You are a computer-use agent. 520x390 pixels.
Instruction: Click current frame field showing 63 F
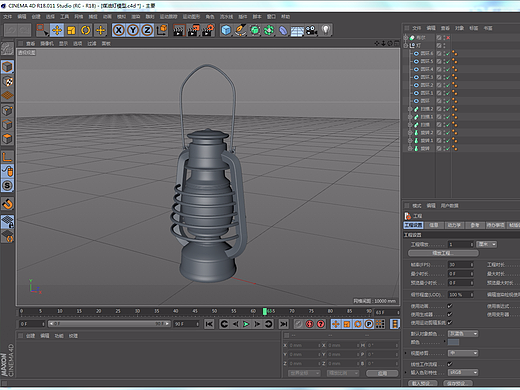click(387, 312)
